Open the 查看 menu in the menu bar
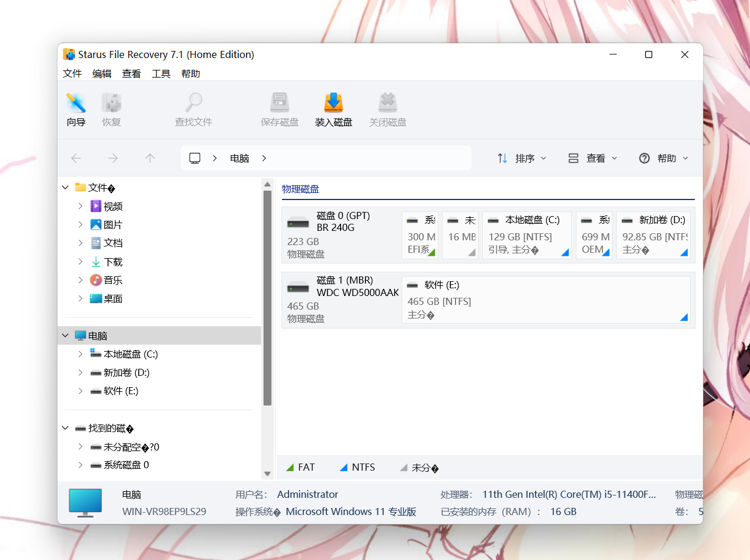 coord(132,73)
